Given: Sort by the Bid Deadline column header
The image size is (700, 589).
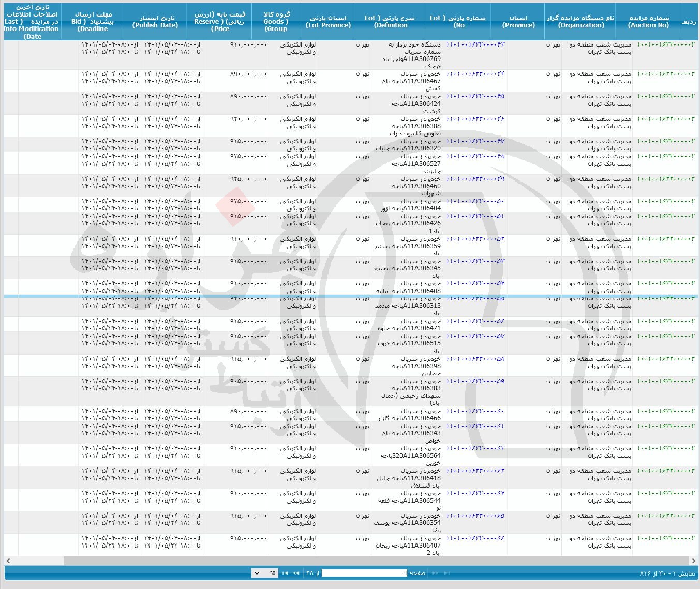Looking at the screenshot, I should [93, 22].
